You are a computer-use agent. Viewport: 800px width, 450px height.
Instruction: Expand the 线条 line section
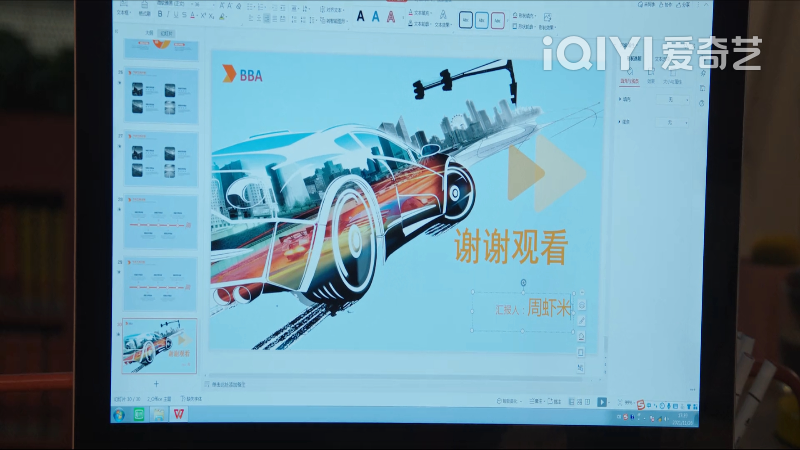click(624, 122)
